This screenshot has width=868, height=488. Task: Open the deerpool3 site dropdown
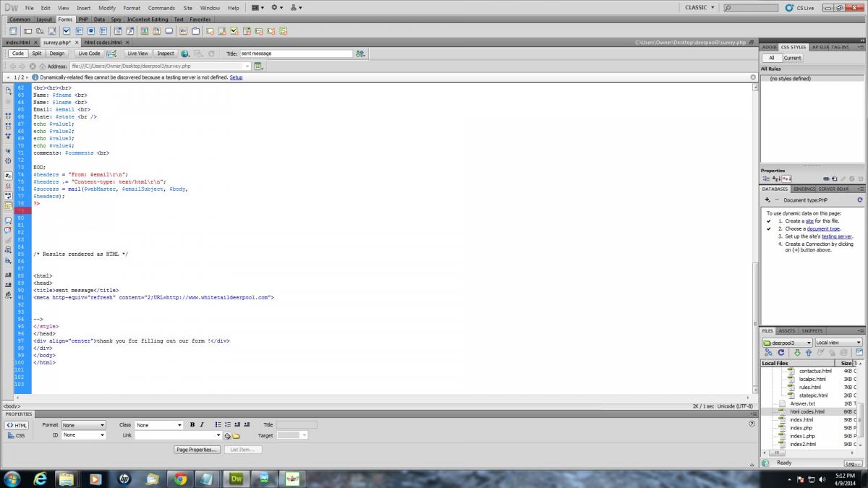click(787, 343)
